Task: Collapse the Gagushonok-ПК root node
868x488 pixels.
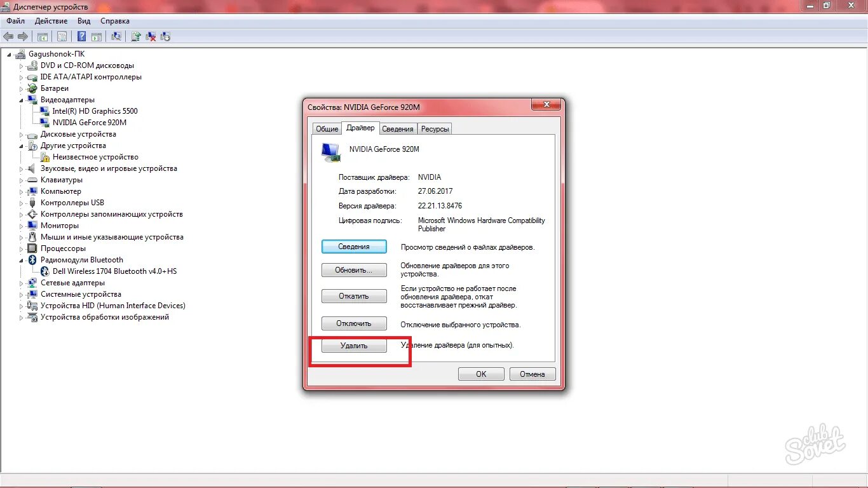Action: pyautogui.click(x=10, y=54)
